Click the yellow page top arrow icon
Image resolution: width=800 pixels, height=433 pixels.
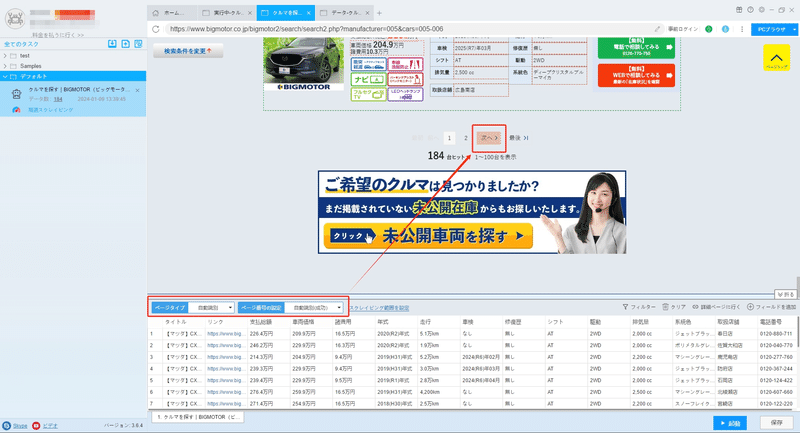[x=777, y=58]
